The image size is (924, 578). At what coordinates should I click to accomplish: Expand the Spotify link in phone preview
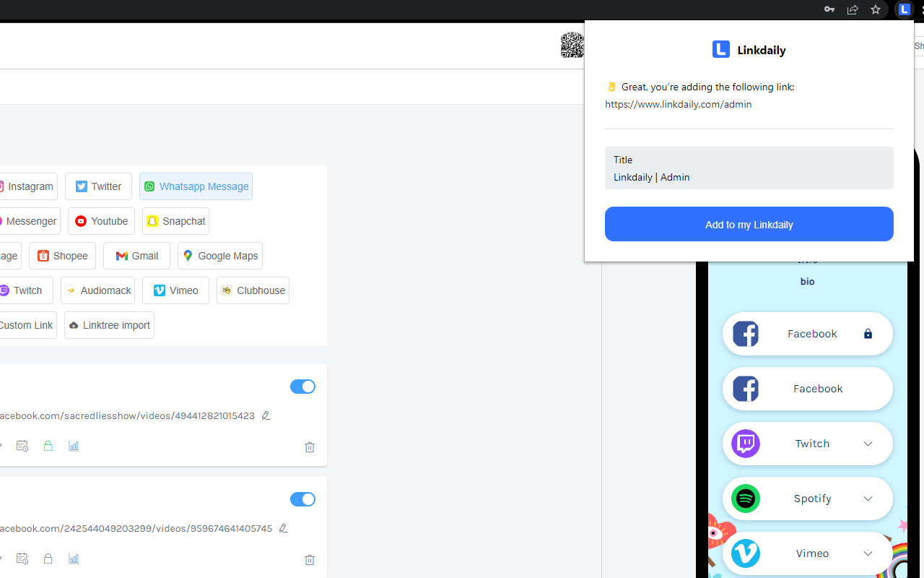(x=868, y=499)
